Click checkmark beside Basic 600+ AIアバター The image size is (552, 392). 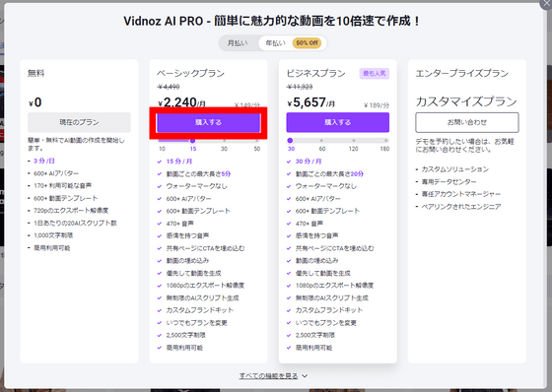click(x=160, y=199)
